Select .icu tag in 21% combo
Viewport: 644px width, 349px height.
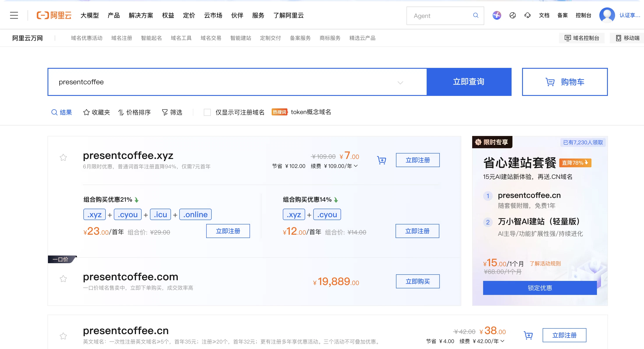160,215
